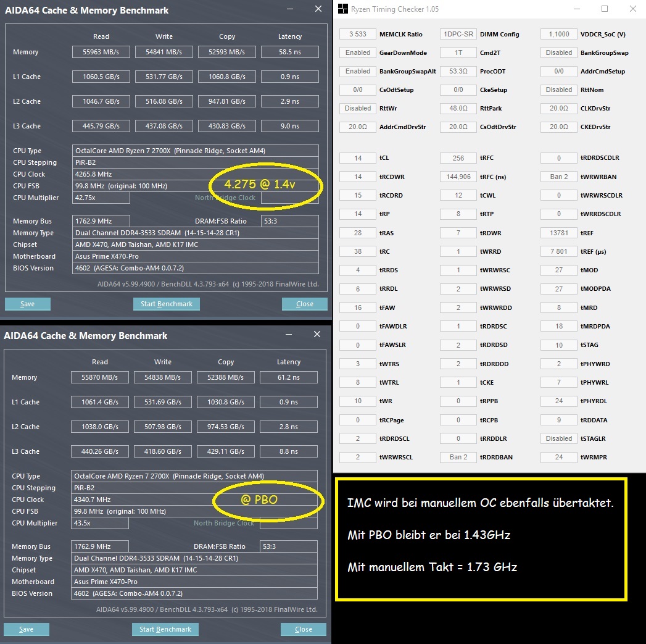Click DRAM:FSB Ratio field in top window
The image size is (646, 644).
point(290,221)
